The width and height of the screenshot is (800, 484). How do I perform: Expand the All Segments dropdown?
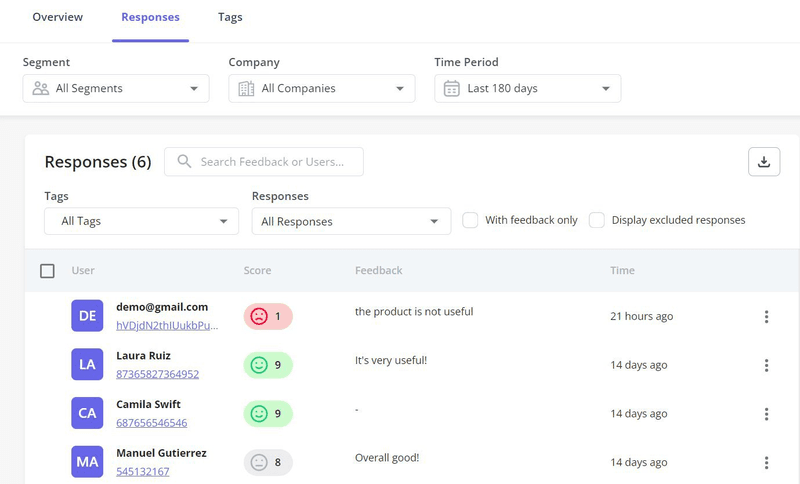pyautogui.click(x=116, y=89)
